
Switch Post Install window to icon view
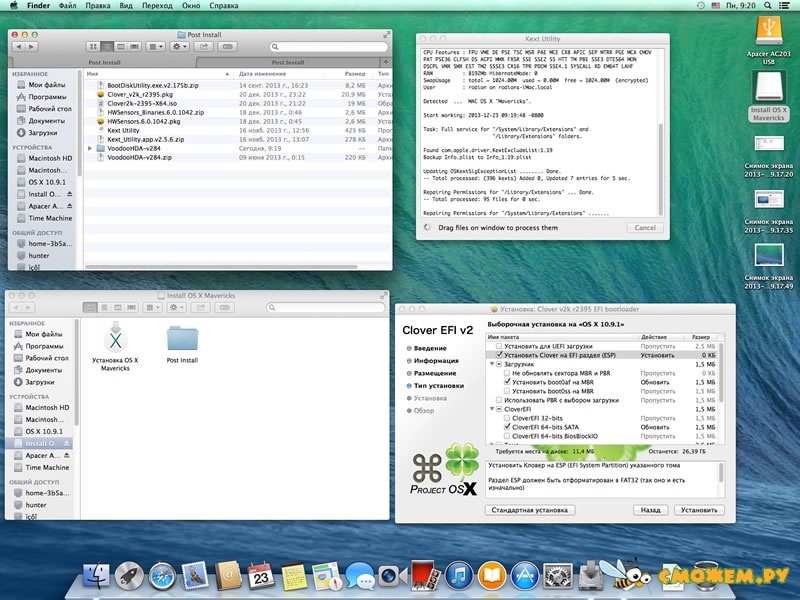93,46
